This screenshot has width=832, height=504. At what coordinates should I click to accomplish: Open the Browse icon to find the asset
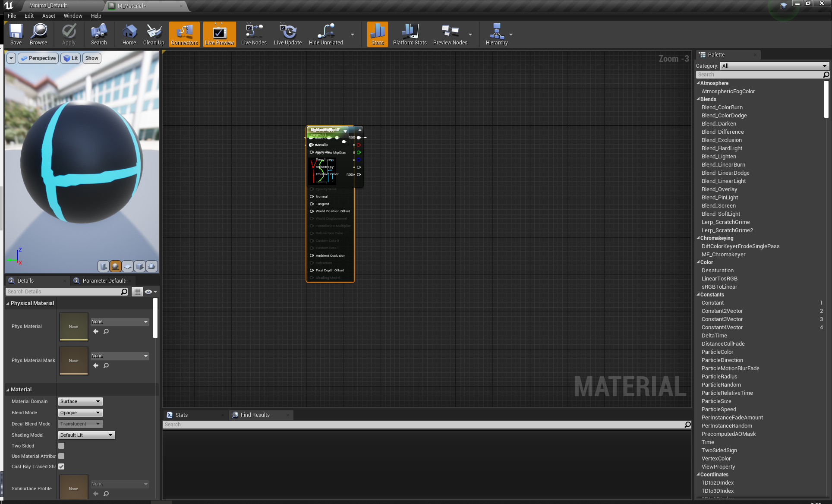click(38, 34)
